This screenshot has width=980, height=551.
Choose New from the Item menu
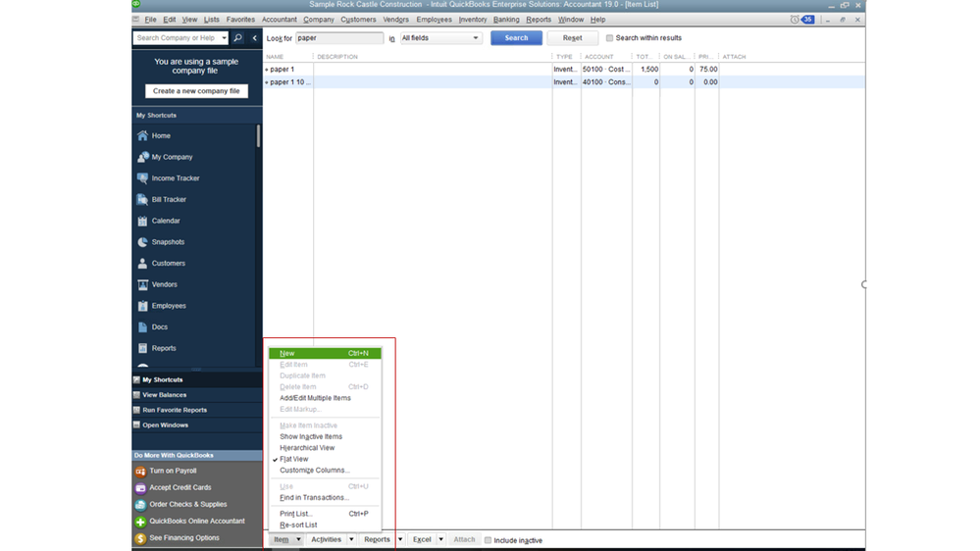[325, 354]
